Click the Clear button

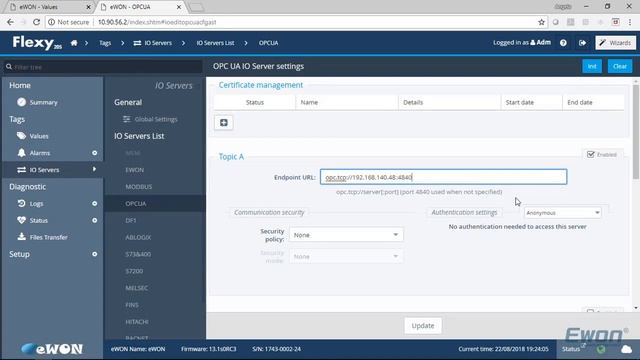point(620,66)
